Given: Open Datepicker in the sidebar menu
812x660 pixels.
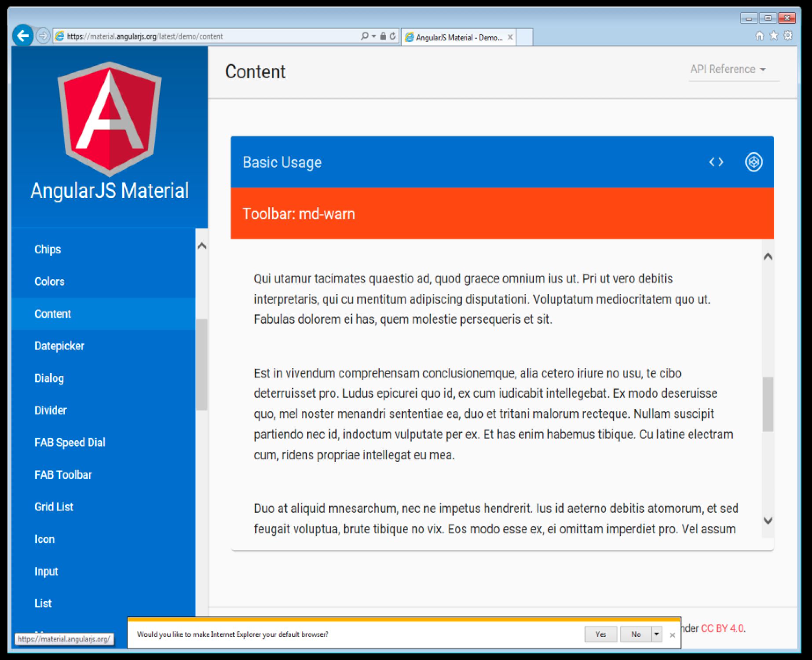Looking at the screenshot, I should click(104, 346).
